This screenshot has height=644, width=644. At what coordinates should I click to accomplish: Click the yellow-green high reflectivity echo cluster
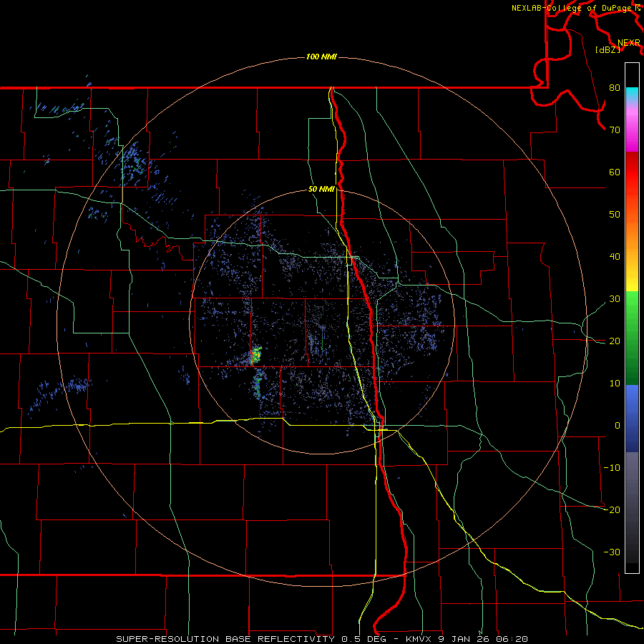[x=256, y=355]
